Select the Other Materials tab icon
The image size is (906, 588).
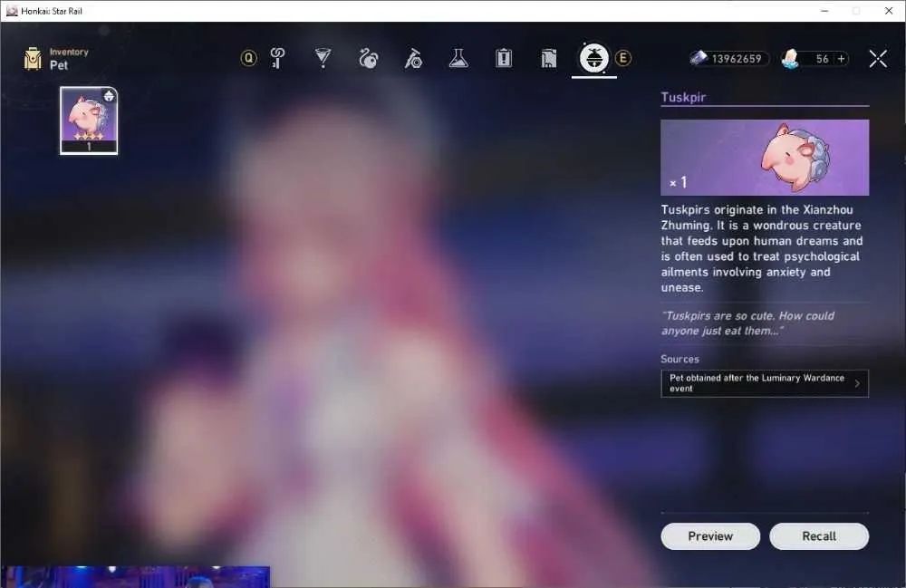tap(413, 58)
